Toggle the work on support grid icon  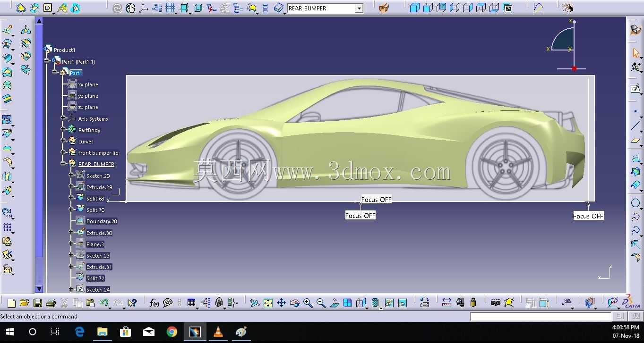[170, 8]
